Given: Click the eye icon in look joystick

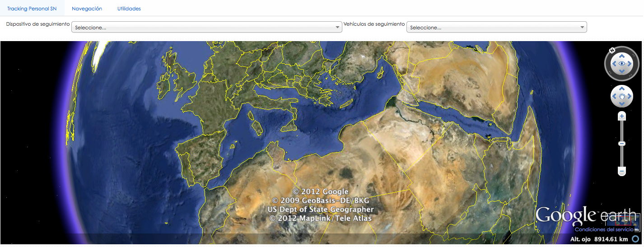Looking at the screenshot, I should [622, 64].
